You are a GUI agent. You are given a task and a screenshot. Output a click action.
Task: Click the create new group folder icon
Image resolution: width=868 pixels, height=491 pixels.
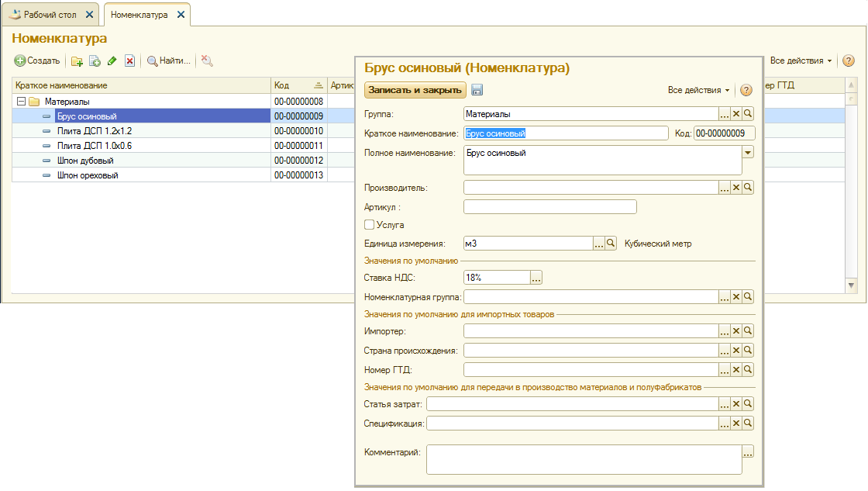pos(77,61)
